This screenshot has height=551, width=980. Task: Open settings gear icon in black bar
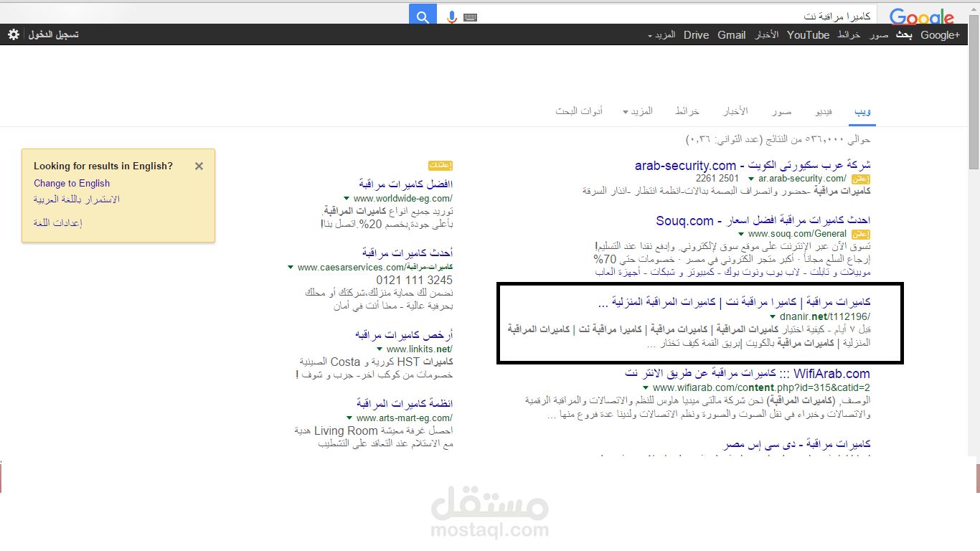(14, 34)
